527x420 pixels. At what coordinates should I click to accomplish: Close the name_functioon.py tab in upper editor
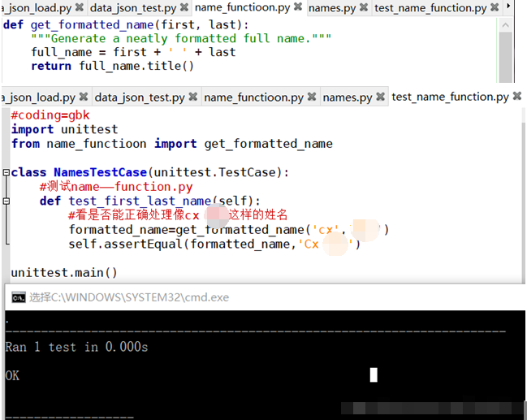pos(298,6)
